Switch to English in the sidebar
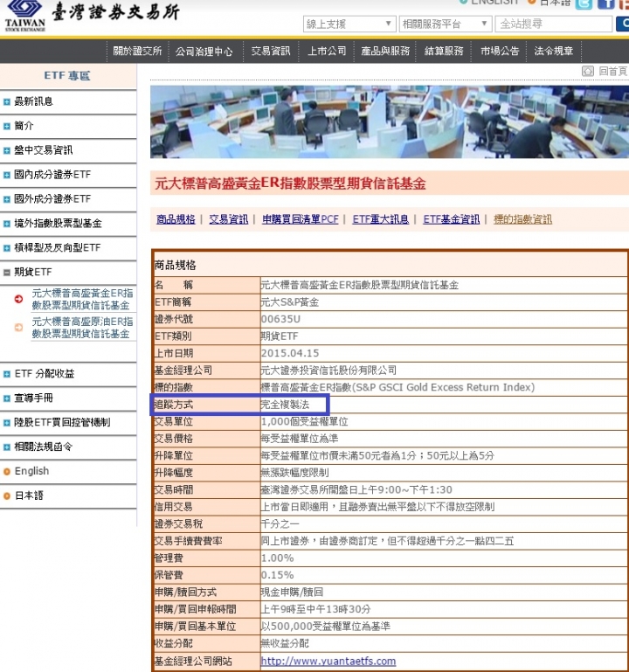Viewport: 629px width, 672px height. click(x=31, y=471)
